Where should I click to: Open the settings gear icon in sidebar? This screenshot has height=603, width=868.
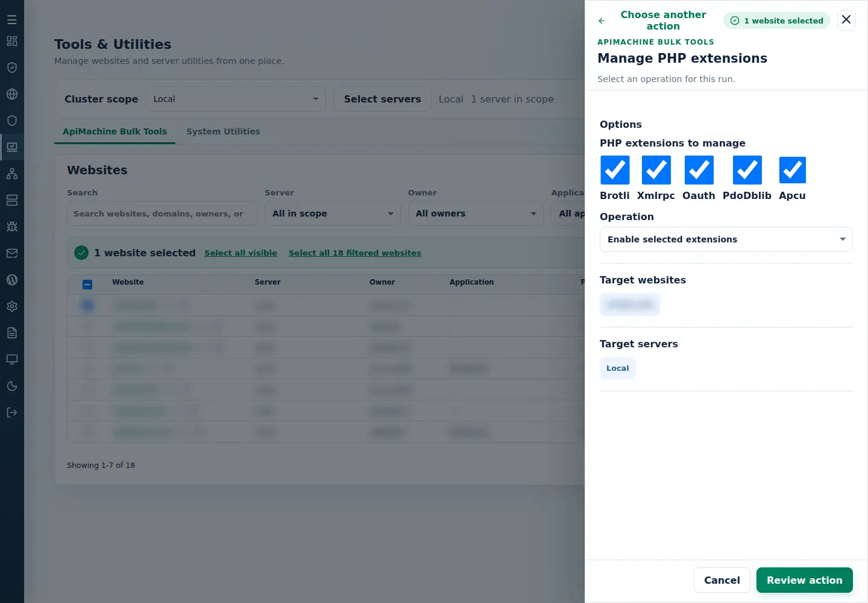point(12,306)
